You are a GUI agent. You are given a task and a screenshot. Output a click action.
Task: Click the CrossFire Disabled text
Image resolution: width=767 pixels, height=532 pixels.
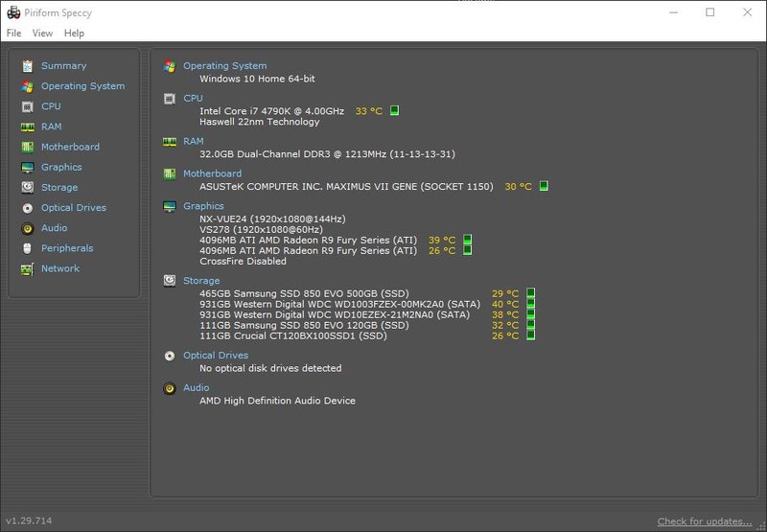243,261
